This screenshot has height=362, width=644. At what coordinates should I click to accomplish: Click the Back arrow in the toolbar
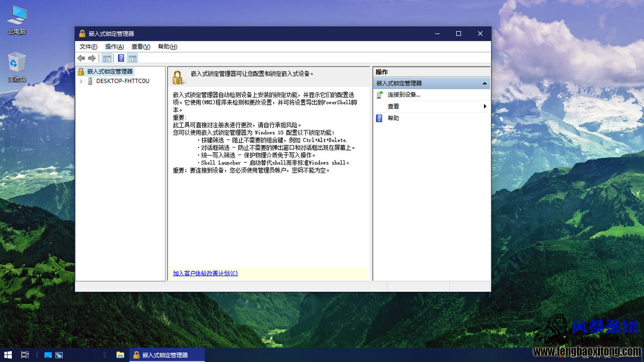coord(81,58)
